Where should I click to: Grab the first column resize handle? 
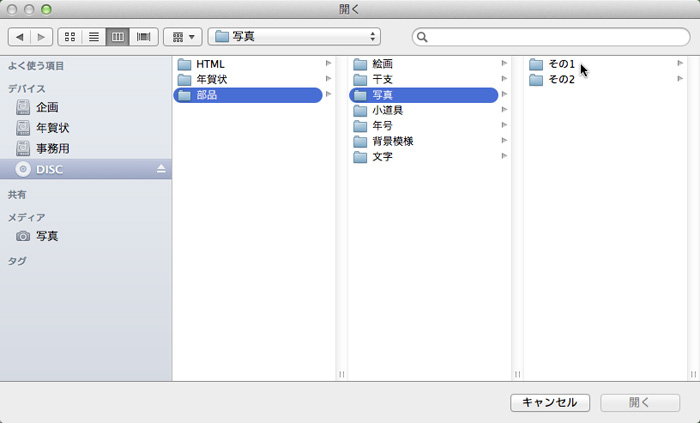pyautogui.click(x=342, y=374)
